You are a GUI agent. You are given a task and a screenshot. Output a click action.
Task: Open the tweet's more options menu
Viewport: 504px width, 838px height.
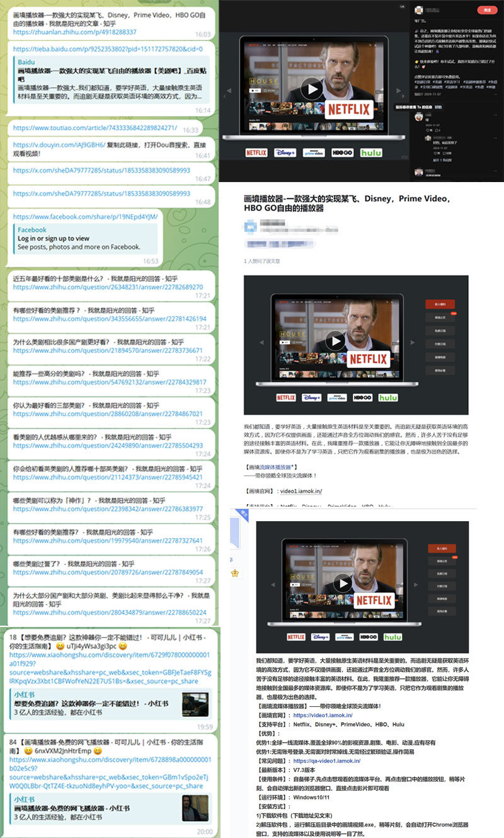(495, 95)
